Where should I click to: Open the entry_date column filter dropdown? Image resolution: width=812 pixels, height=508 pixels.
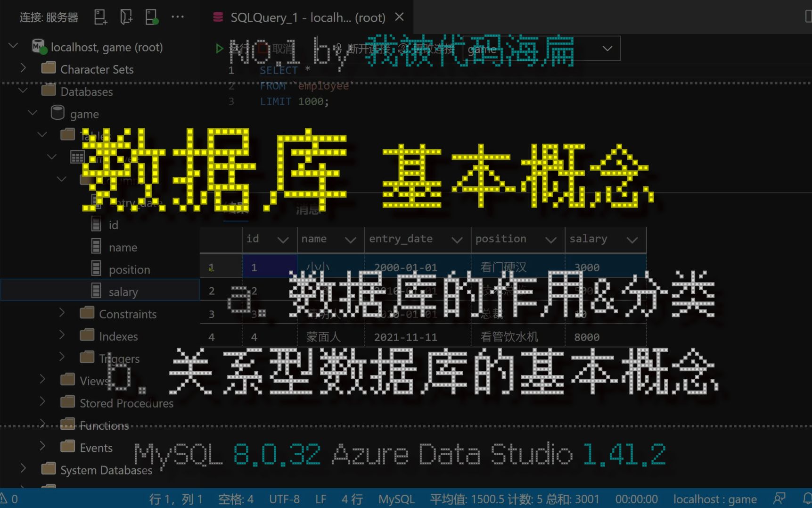coord(457,240)
